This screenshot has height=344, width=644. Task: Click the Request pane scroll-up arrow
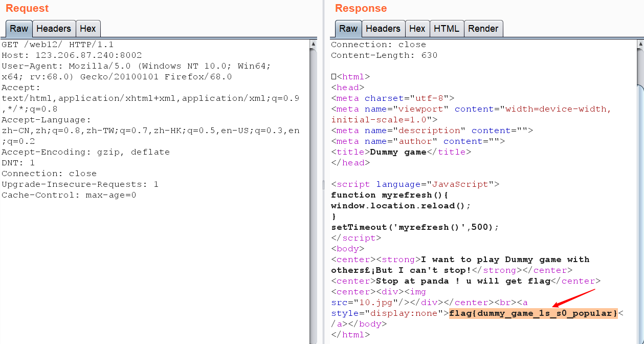tap(313, 45)
